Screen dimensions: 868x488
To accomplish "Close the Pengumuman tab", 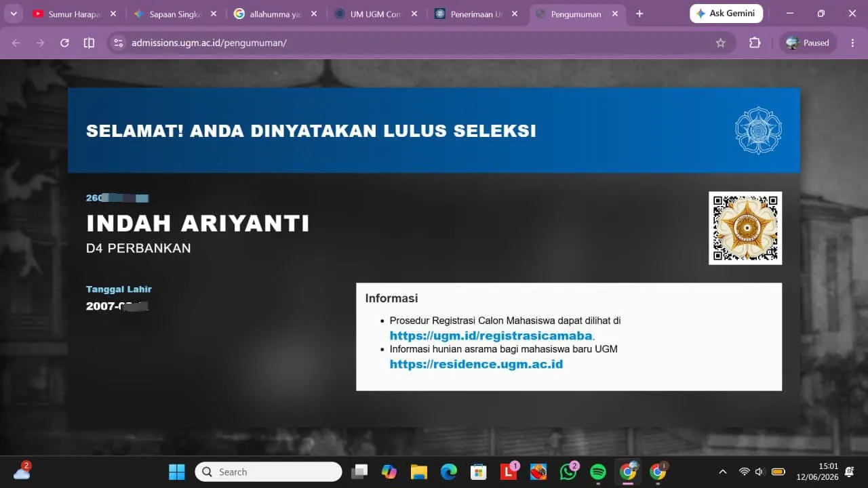I will pyautogui.click(x=615, y=14).
